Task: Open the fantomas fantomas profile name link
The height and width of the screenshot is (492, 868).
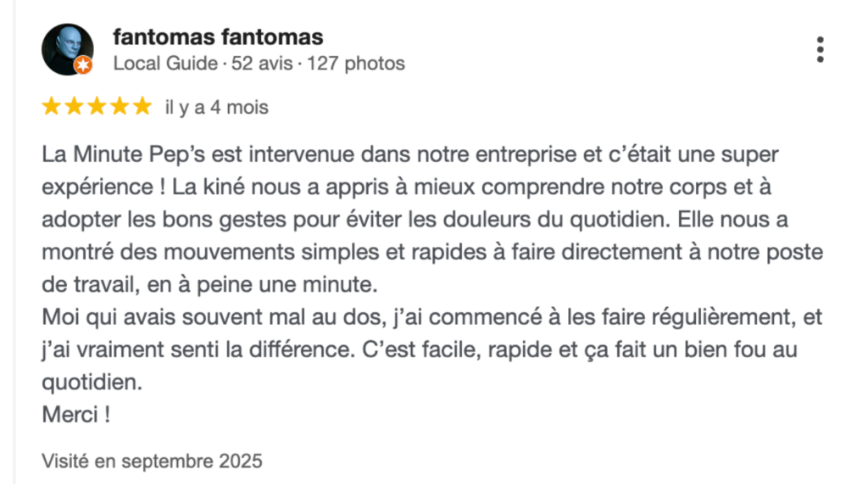Action: click(x=218, y=37)
